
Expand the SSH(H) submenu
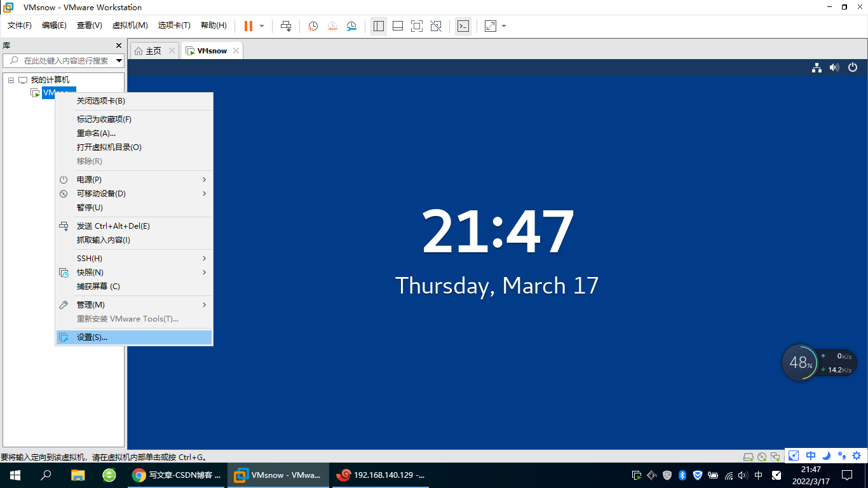point(133,259)
